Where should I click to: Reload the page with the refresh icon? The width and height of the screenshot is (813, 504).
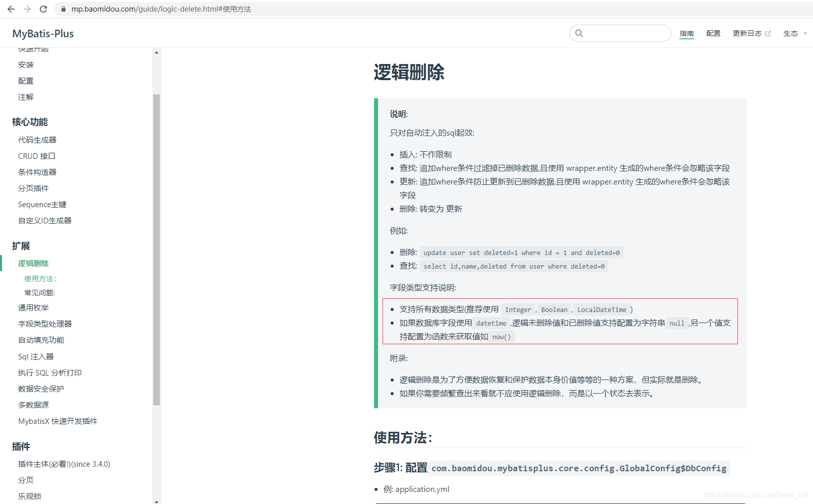[x=43, y=9]
